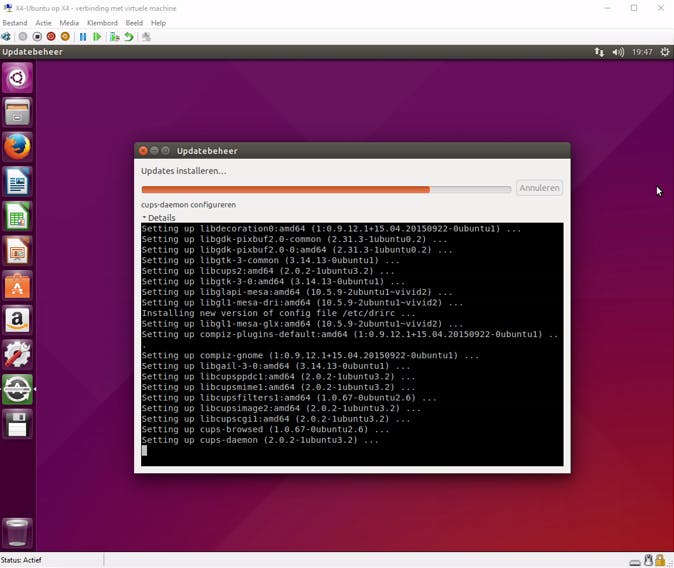Create a checkpoint from the toolbar
Image resolution: width=674 pixels, height=568 pixels.
coord(114,37)
